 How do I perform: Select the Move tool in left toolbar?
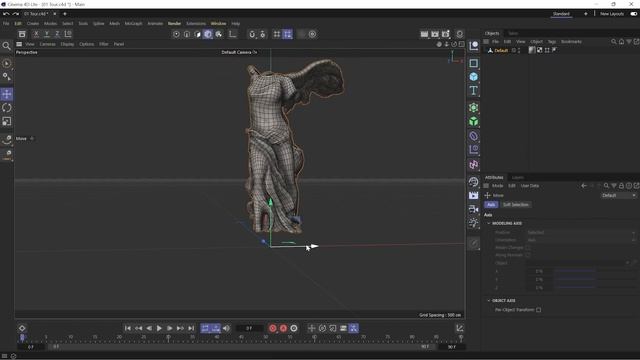tap(7, 94)
